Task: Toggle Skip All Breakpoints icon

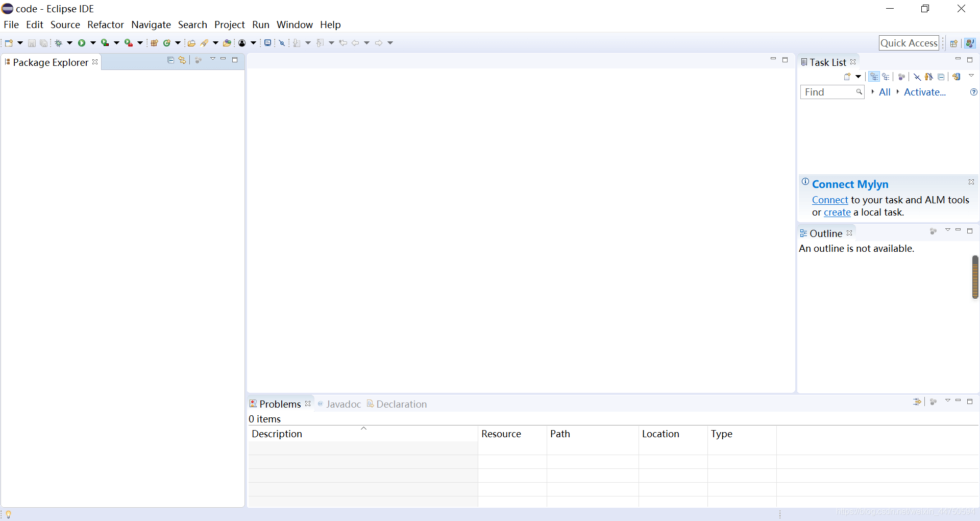Action: 282,43
